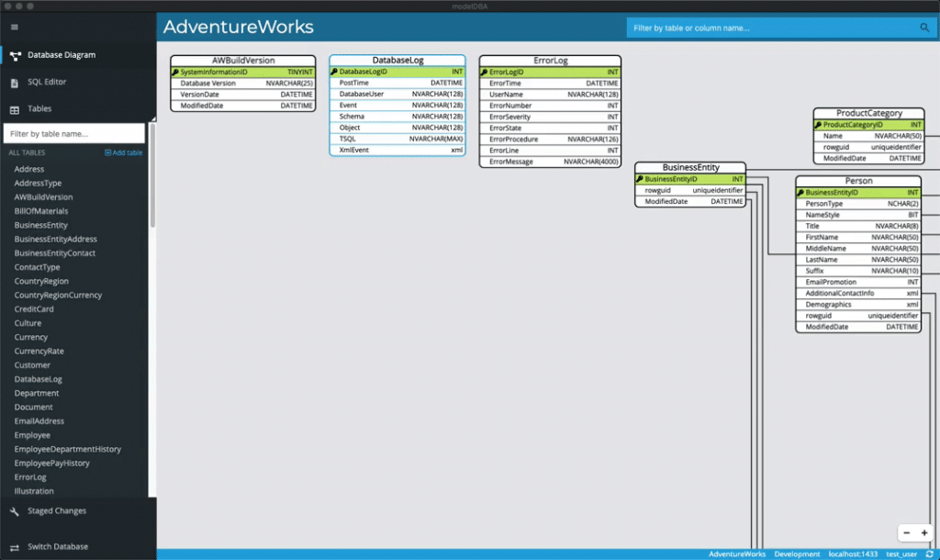Zoom out with the minus button

[x=906, y=532]
